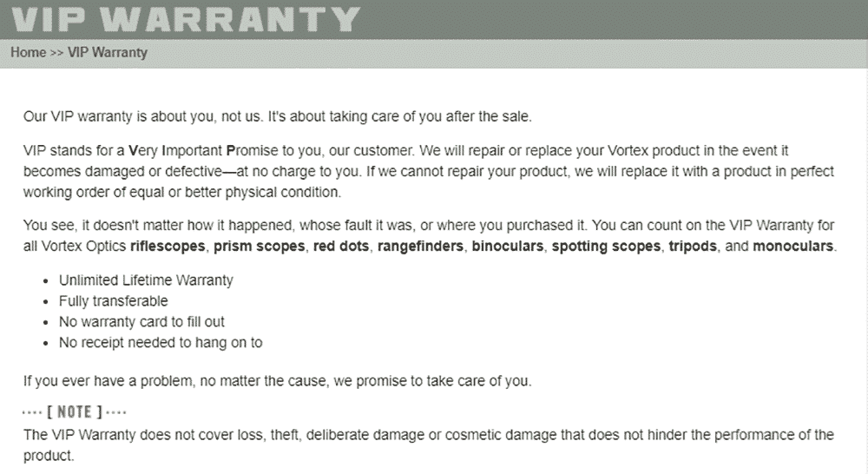Click the 'If you ever have a problem' sentence
Viewport: 868px width, 474px height.
(277, 380)
